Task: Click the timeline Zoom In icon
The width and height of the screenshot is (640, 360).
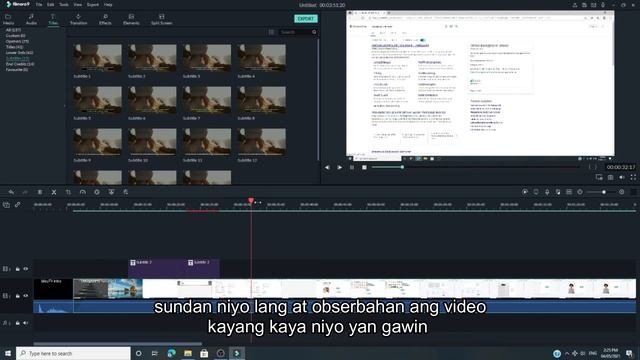Action: tap(622, 192)
